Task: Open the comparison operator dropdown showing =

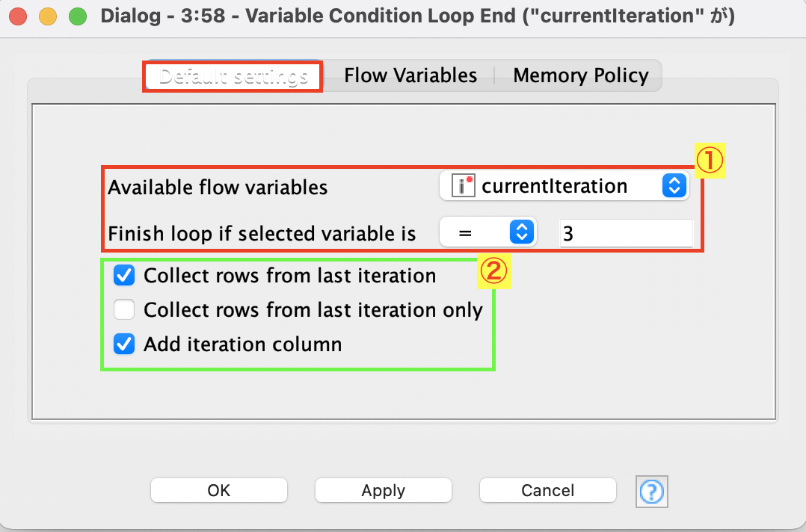Action: click(x=488, y=232)
